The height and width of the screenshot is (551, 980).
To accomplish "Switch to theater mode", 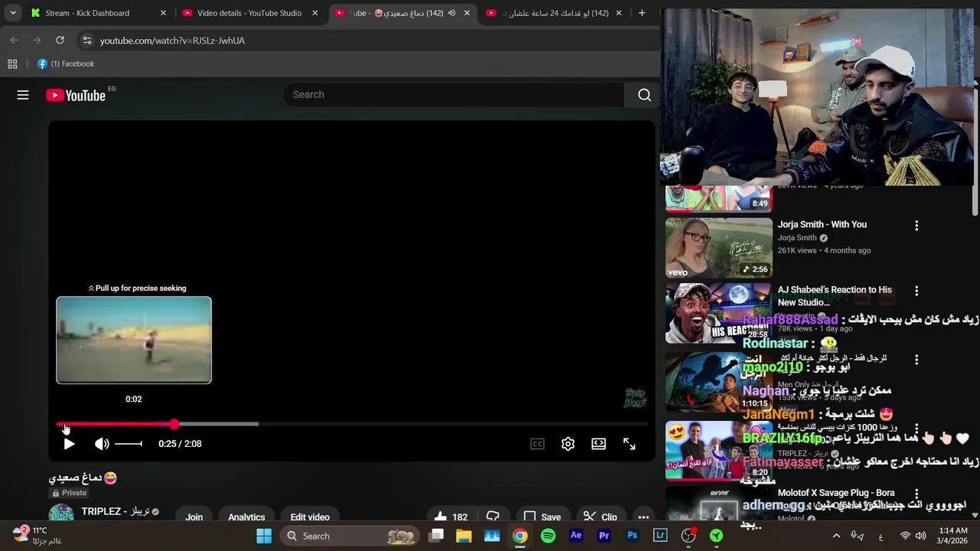I will pyautogui.click(x=599, y=444).
